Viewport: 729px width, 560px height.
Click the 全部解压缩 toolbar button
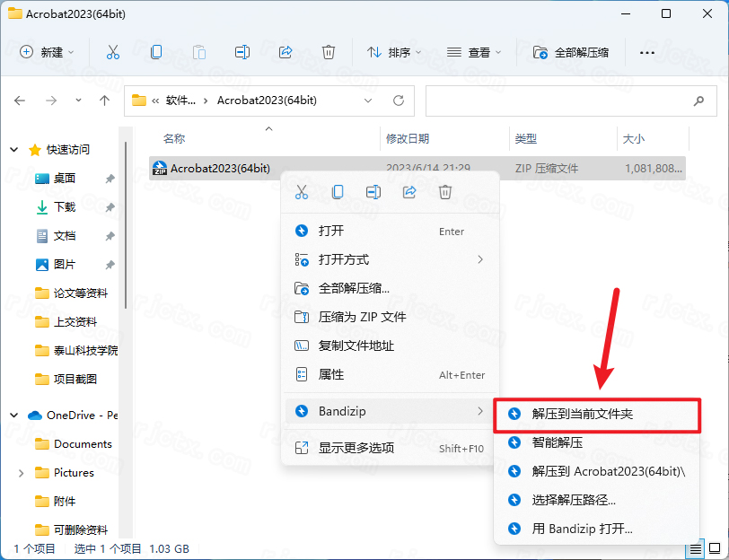(570, 52)
